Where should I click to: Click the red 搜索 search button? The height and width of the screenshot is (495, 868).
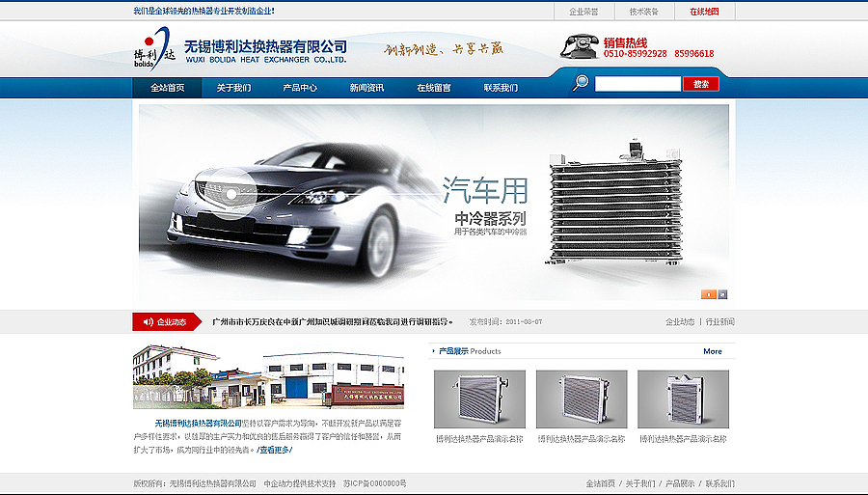701,84
